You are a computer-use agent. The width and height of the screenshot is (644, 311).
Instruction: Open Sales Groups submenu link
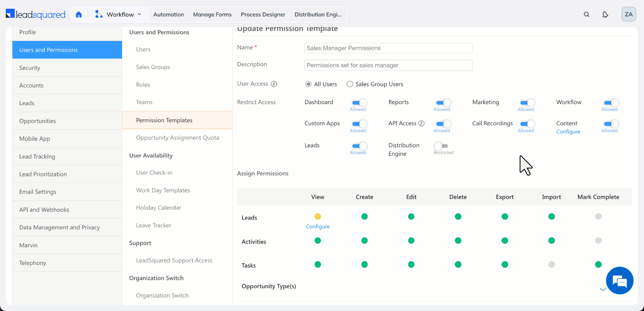click(x=153, y=67)
